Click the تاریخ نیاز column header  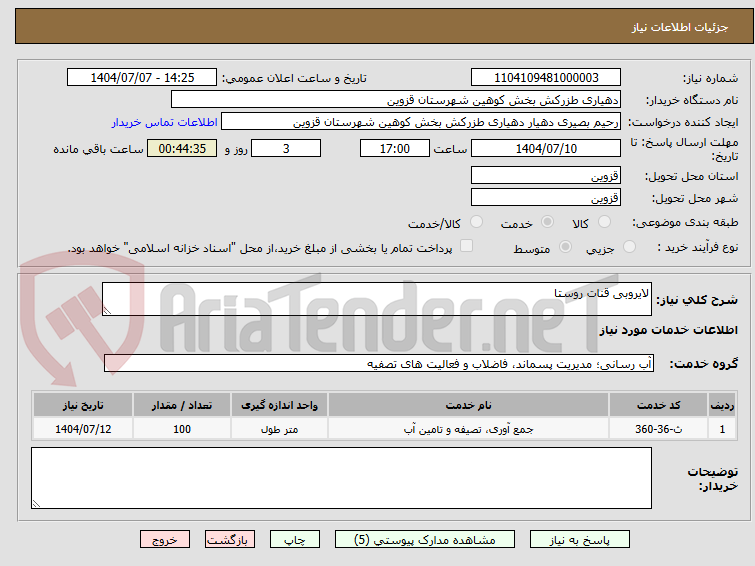click(83, 405)
